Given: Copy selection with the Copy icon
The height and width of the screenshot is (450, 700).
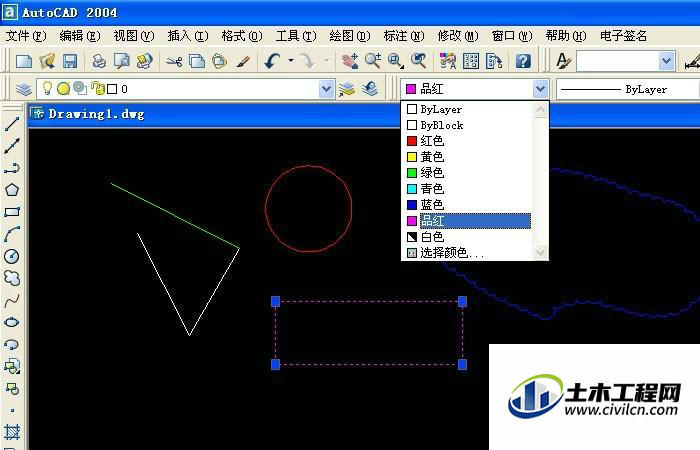Looking at the screenshot, I should pyautogui.click(x=196, y=61).
